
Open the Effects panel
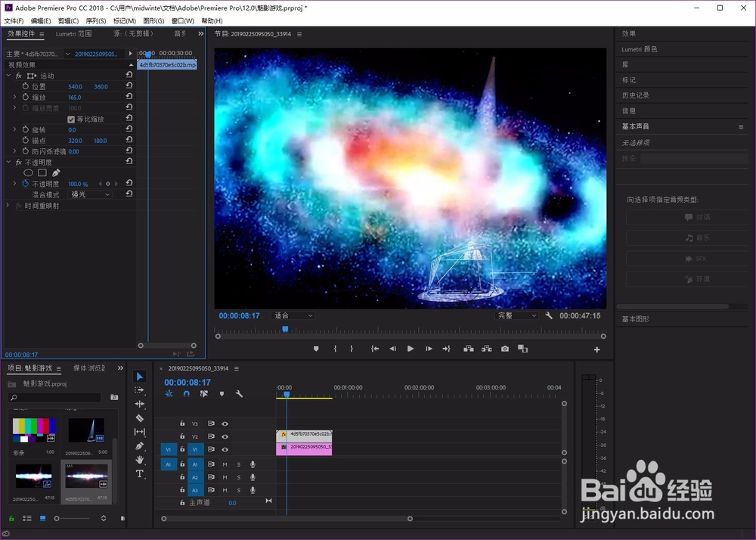coord(629,33)
